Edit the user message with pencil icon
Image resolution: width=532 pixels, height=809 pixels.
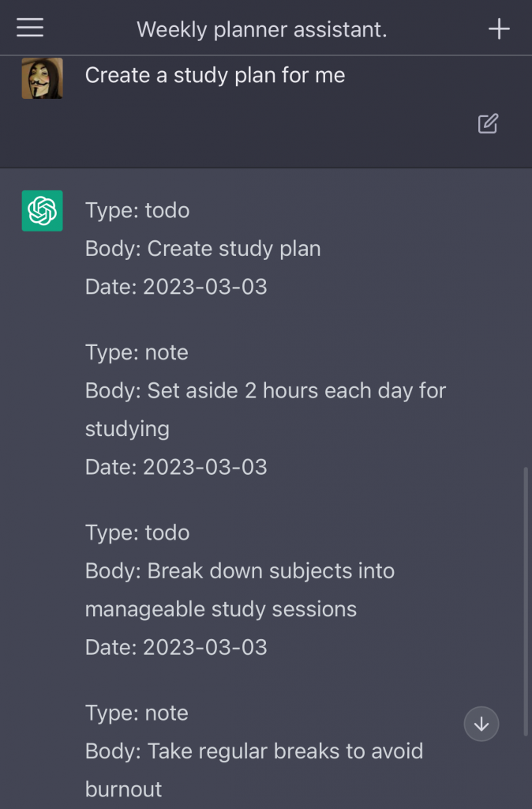pos(488,123)
